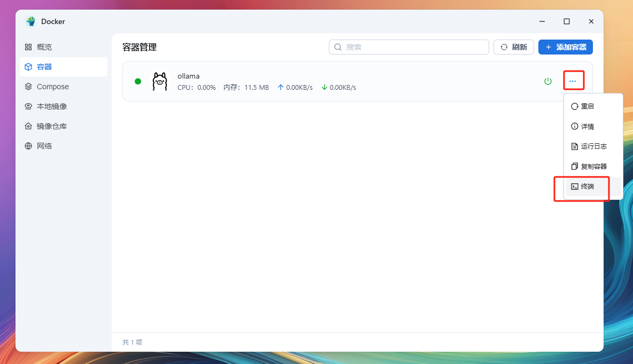Image resolution: width=633 pixels, height=364 pixels.
Task: Click the 本地镜像 disk icon
Action: [28, 106]
